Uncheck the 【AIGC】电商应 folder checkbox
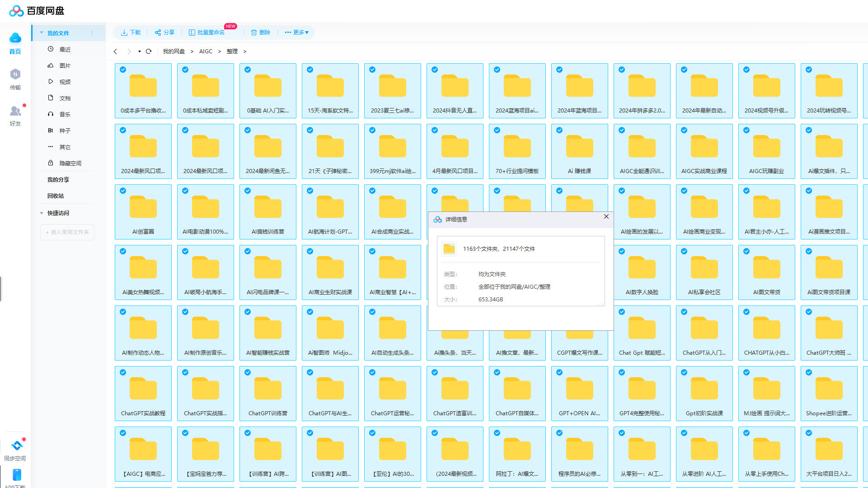The image size is (868, 488). click(x=123, y=433)
